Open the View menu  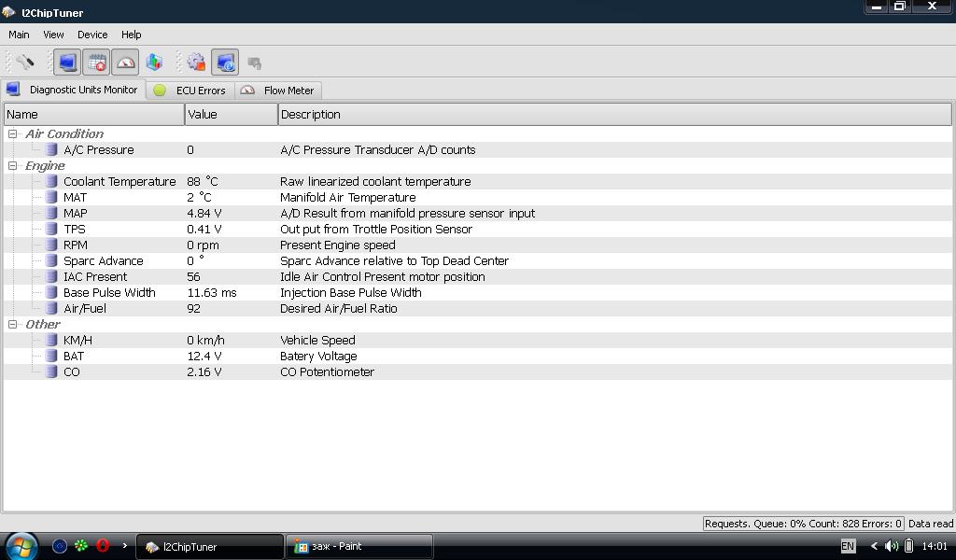click(x=53, y=35)
